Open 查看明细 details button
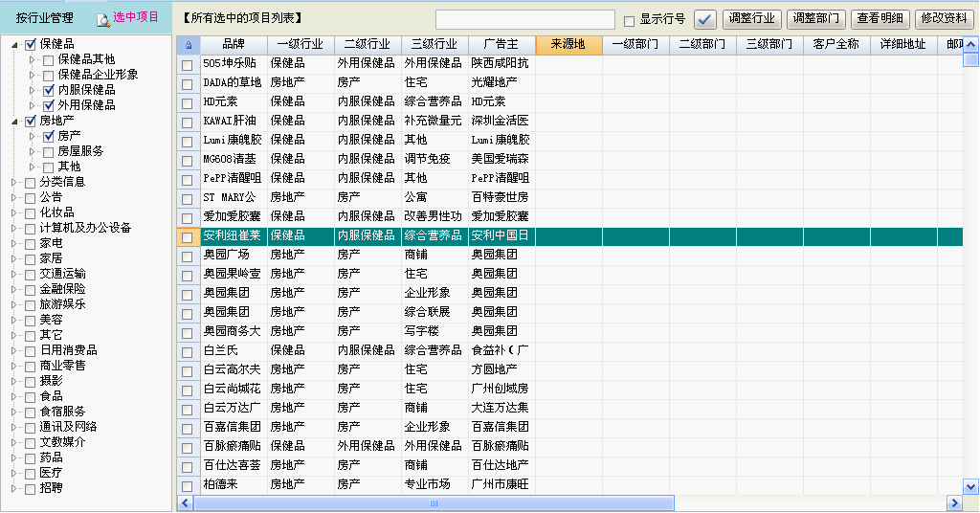The width and height of the screenshot is (980, 513). click(880, 19)
